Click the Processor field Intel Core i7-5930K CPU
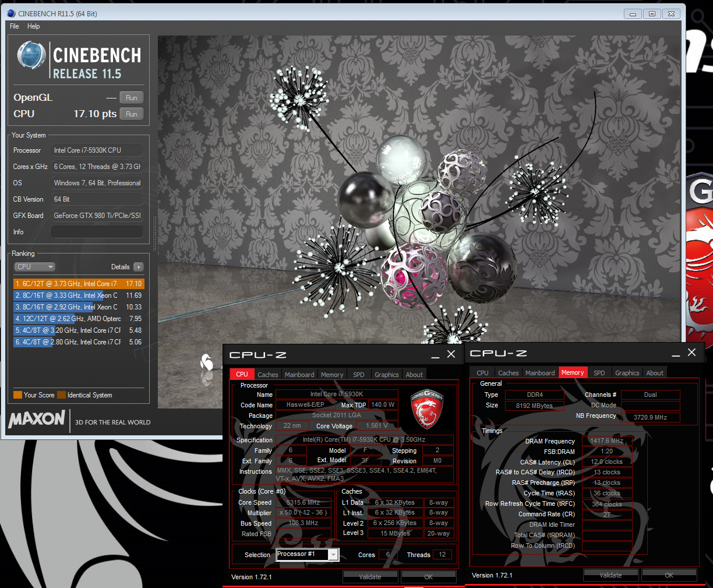 [97, 150]
